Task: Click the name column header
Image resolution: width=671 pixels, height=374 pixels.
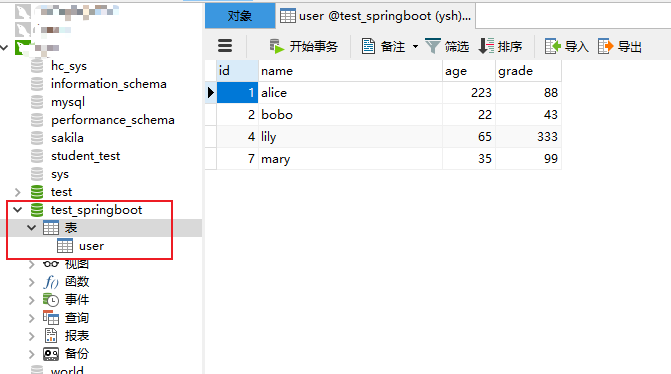Action: point(350,71)
